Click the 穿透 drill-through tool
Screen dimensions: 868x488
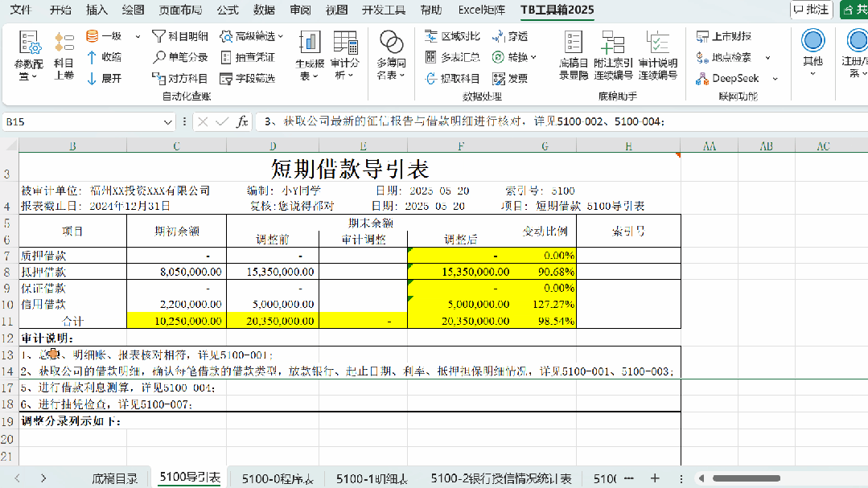point(510,36)
